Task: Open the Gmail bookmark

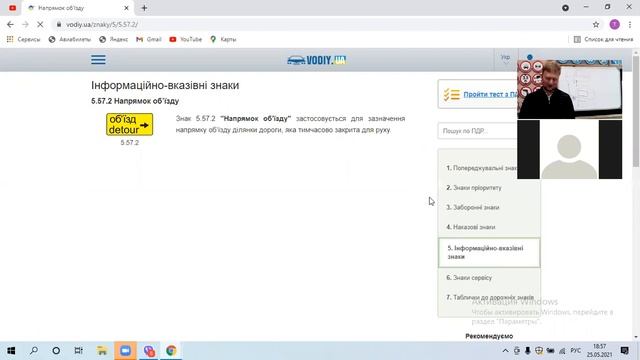Action: 149,39
